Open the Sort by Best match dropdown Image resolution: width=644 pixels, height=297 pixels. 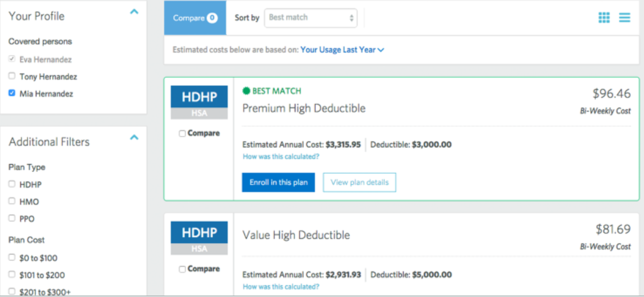click(311, 18)
